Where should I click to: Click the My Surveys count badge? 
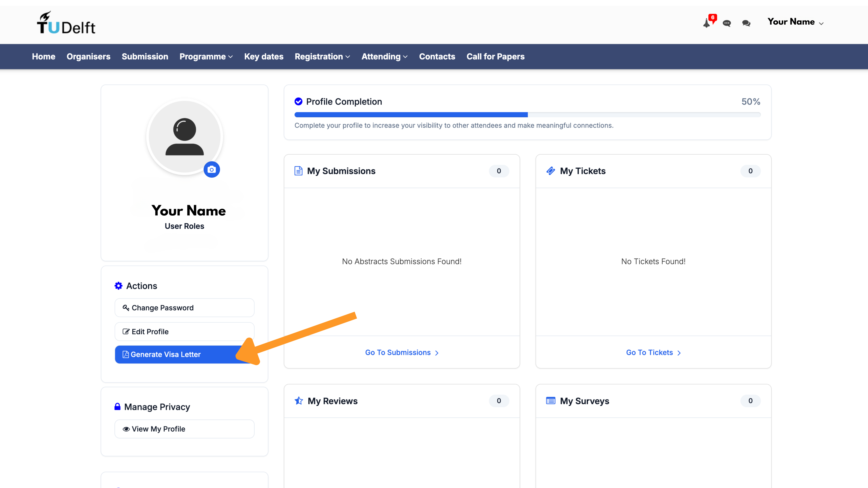point(750,401)
